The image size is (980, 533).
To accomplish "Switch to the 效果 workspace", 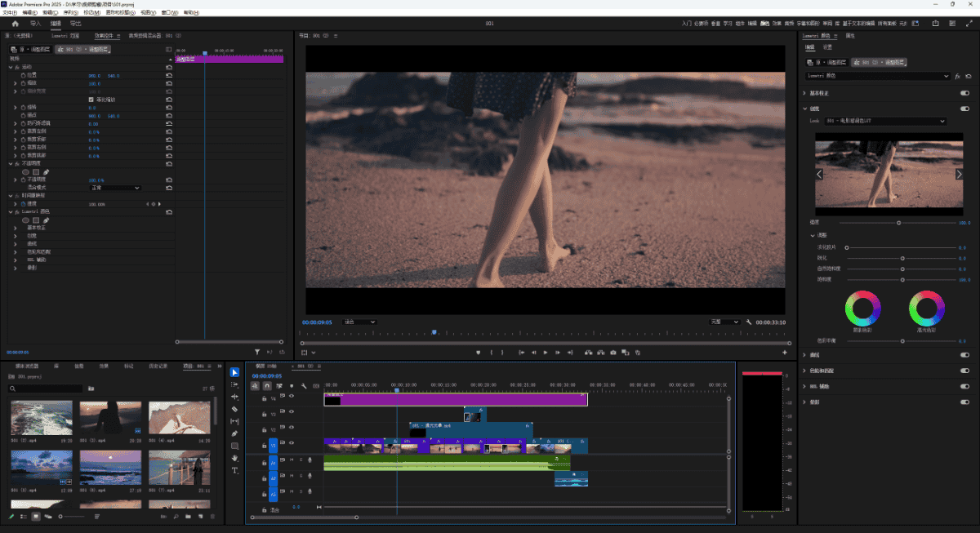I will [777, 24].
